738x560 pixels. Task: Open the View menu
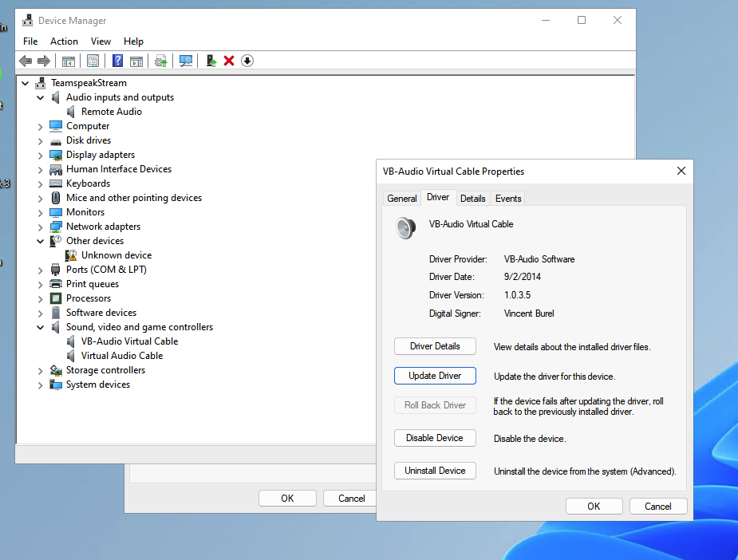click(101, 41)
